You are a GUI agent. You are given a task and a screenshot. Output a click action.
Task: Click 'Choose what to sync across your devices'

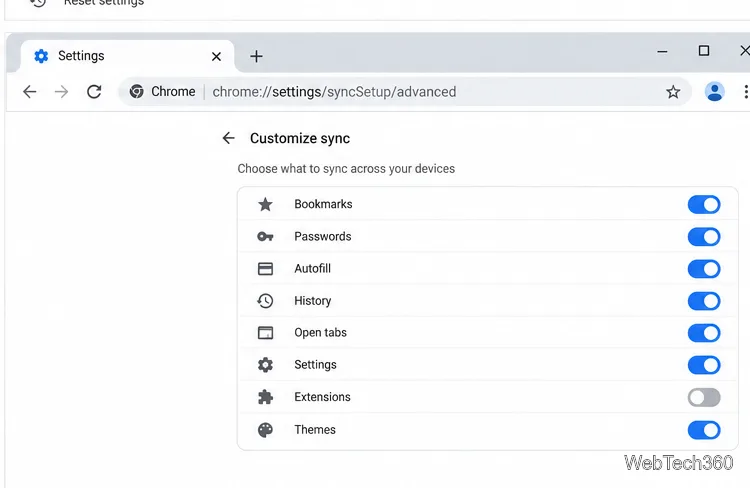tap(346, 168)
